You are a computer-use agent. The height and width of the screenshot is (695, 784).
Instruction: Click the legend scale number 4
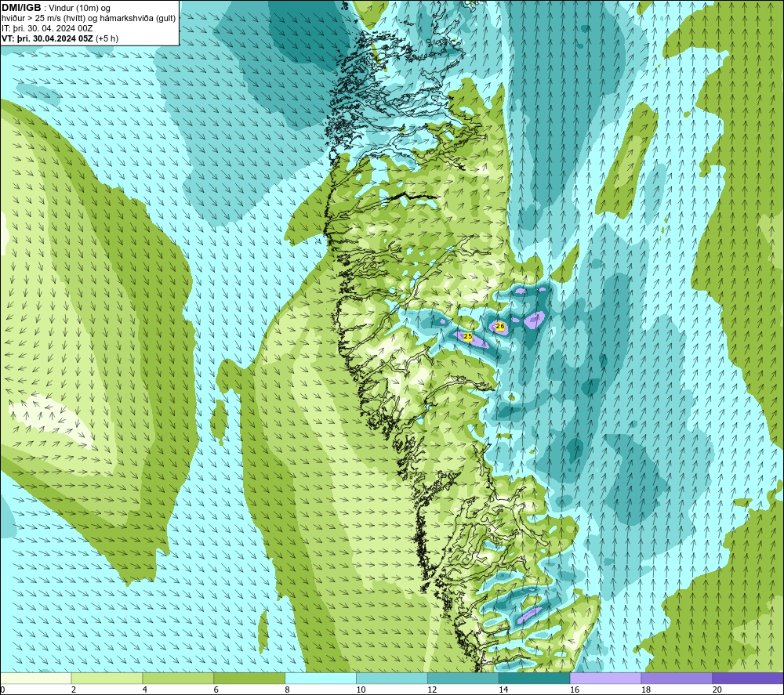point(145,690)
